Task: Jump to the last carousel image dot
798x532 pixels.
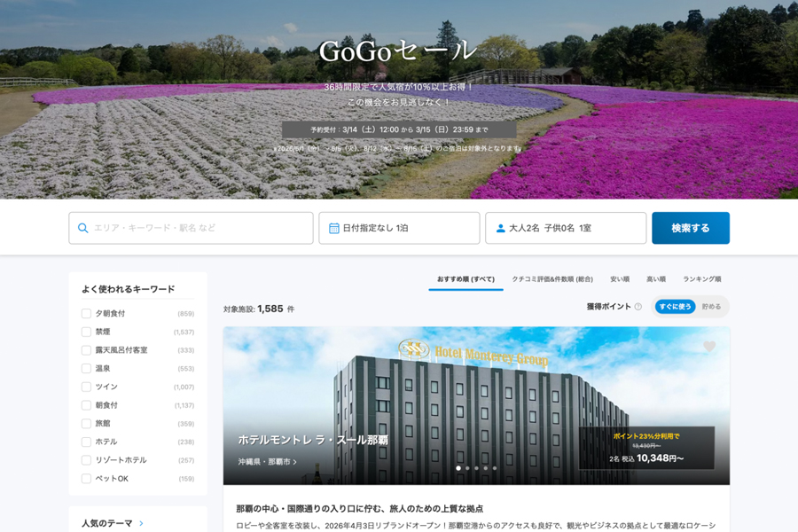Action: [495, 468]
